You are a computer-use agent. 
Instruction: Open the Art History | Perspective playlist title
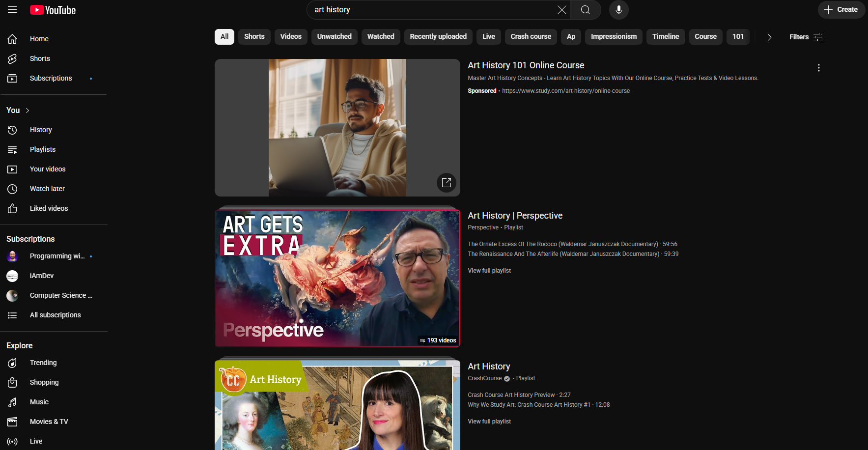515,215
